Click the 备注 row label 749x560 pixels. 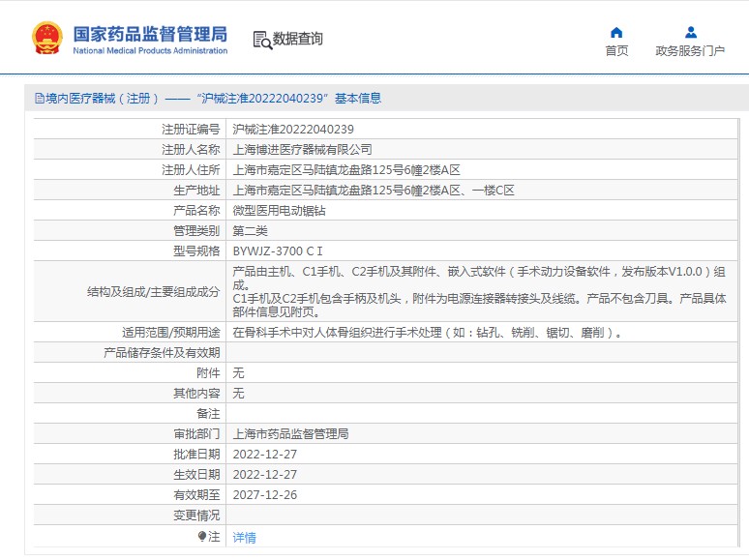(x=208, y=413)
